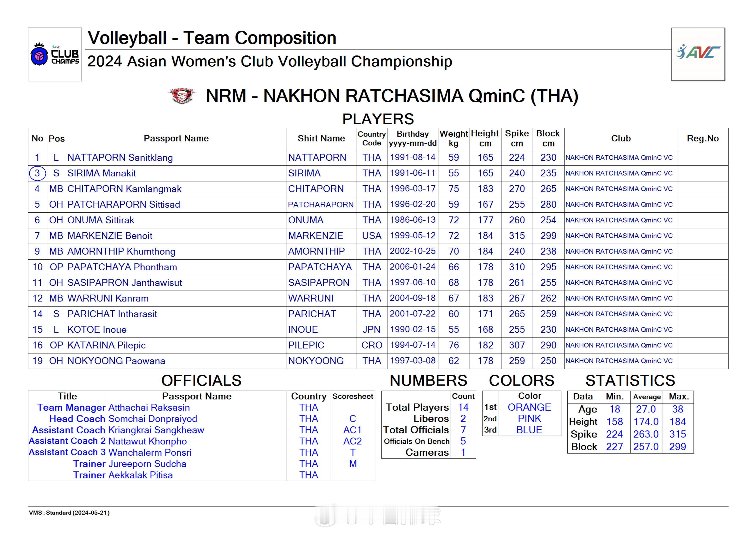Image resolution: width=756 pixels, height=534 pixels.
Task: Click block value 280 in Patcharaporn's row
Action: pos(548,204)
